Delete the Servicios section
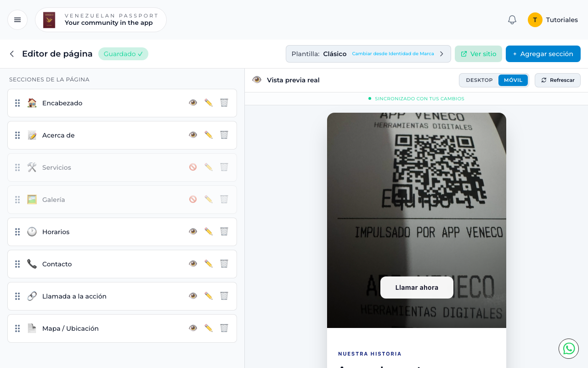This screenshot has width=588, height=368. coord(224,167)
